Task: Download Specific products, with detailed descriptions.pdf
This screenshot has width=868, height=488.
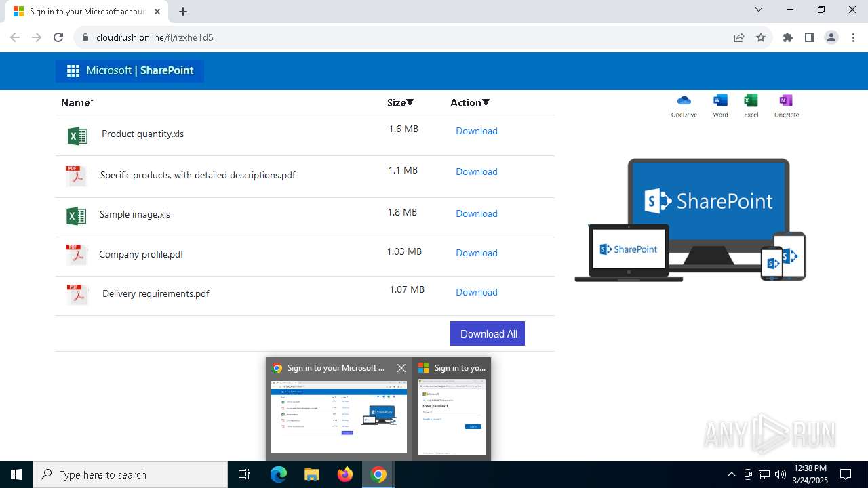Action: 477,171
